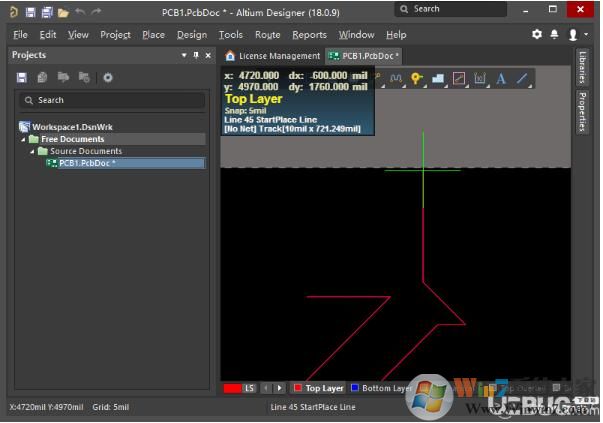
Task: Select the interactive differential pair routing tool
Action: tap(396, 79)
